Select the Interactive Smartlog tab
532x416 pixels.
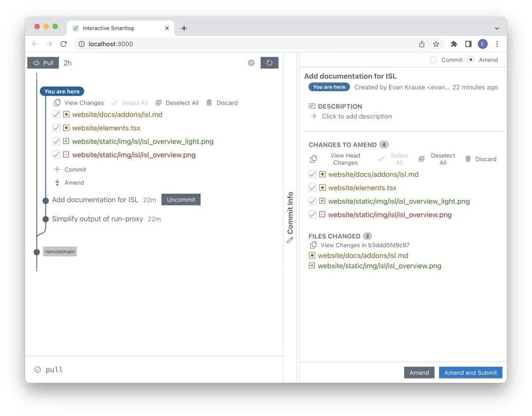121,28
